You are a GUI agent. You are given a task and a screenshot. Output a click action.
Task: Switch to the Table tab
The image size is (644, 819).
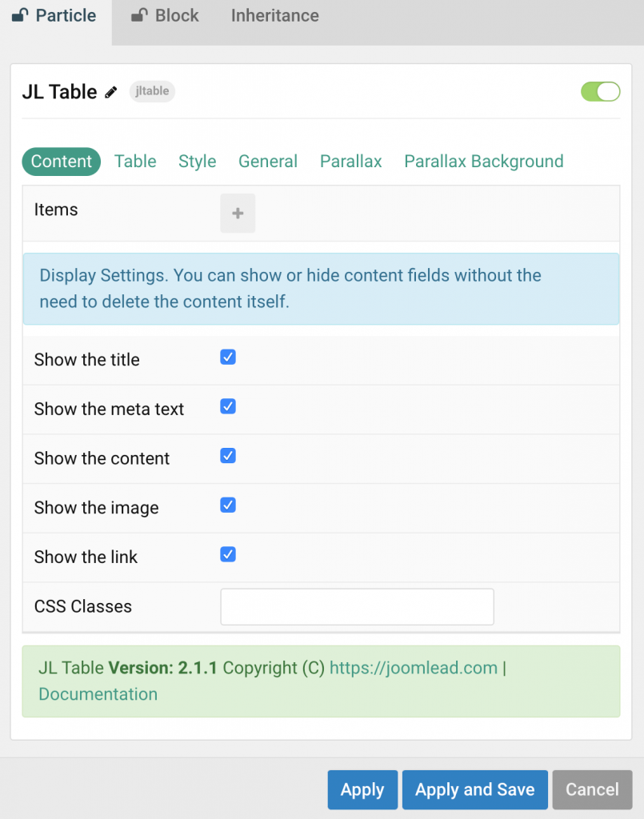pos(134,161)
